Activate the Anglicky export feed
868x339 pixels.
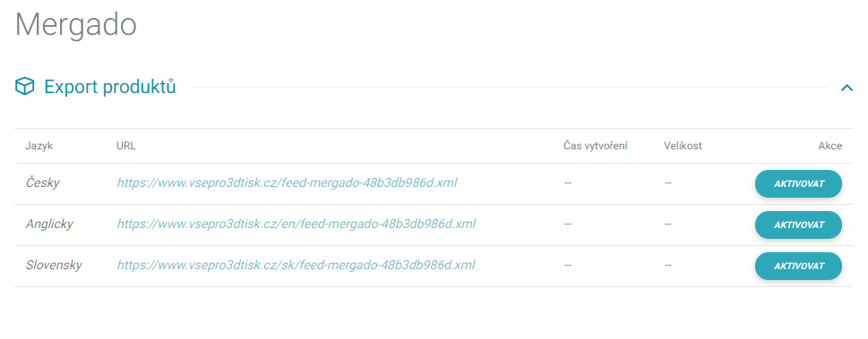pos(798,225)
